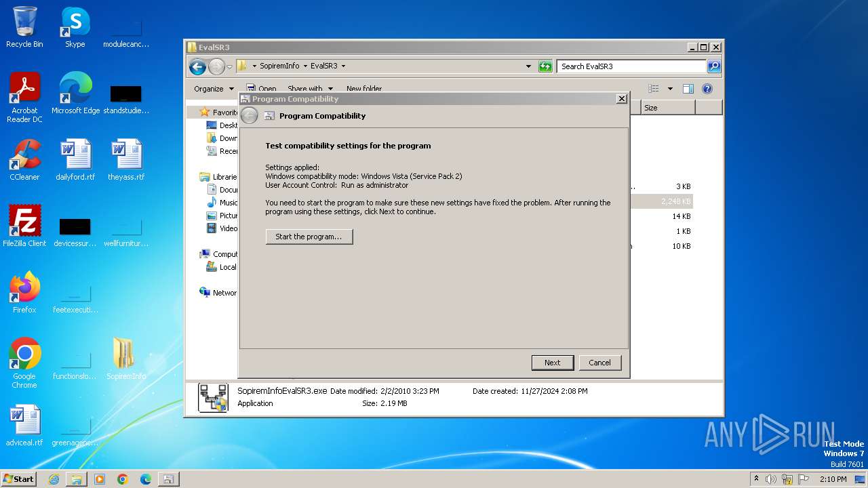The width and height of the screenshot is (868, 488).
Task: Click the taskbar clock 2:10 PM
Action: (x=833, y=479)
